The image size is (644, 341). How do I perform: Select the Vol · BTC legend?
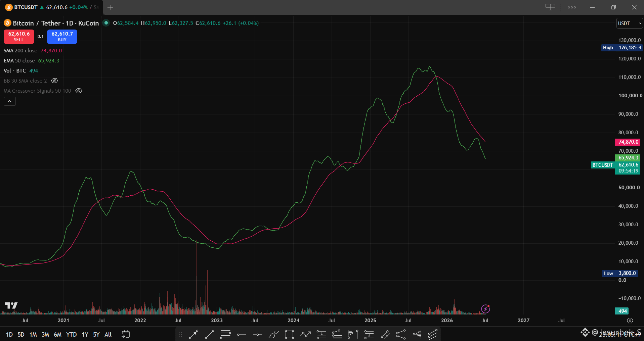tap(15, 70)
